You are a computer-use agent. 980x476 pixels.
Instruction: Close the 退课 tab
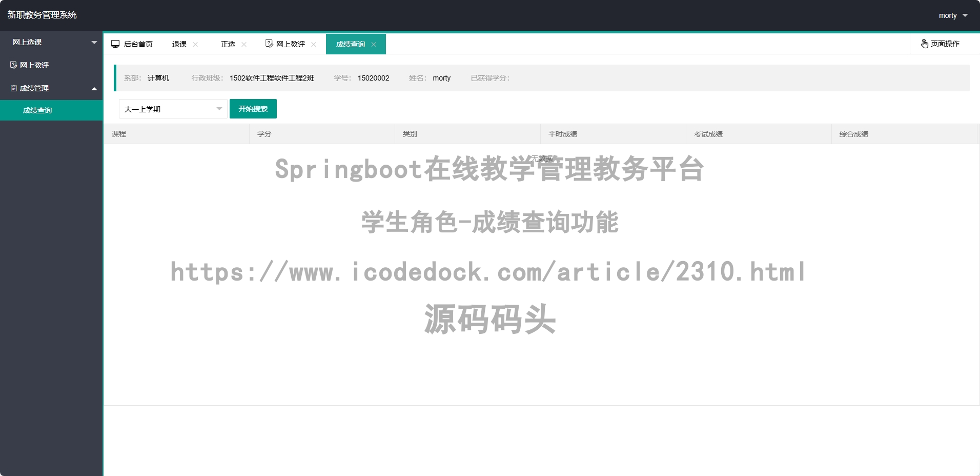click(195, 44)
